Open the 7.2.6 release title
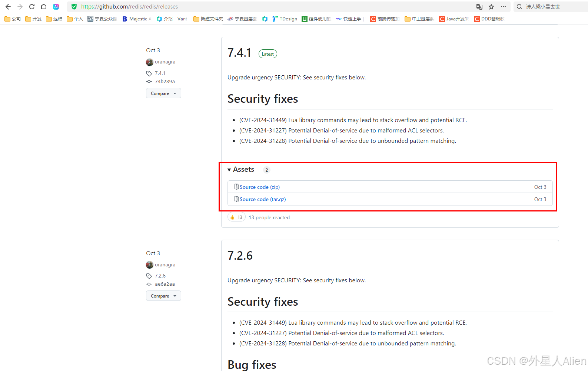 pyautogui.click(x=240, y=256)
